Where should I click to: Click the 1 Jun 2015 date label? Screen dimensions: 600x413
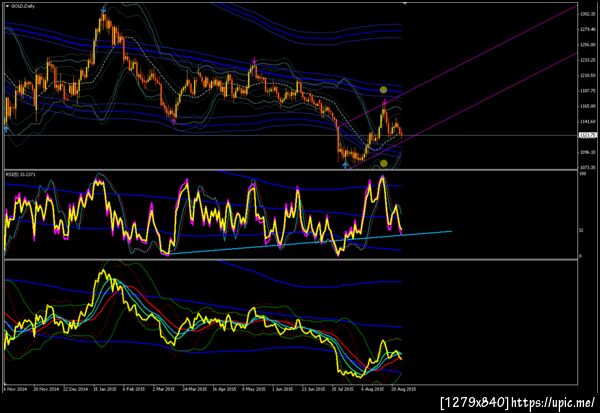coord(283,389)
